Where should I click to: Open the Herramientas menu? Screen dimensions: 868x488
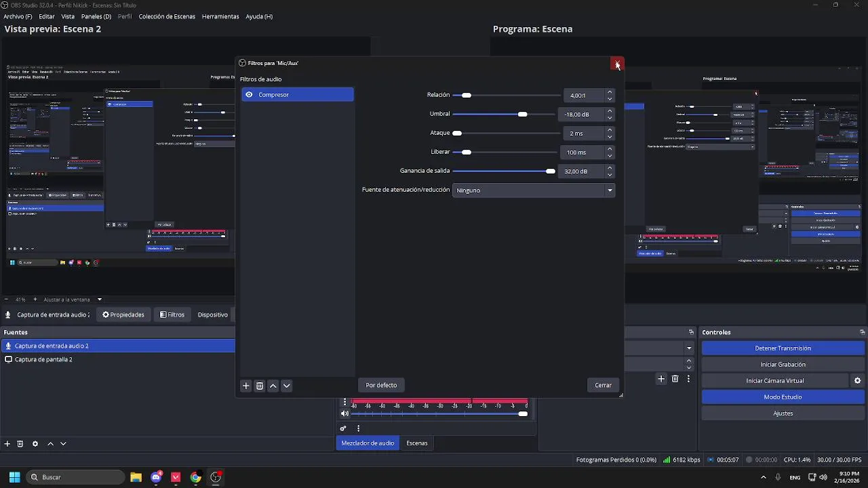[x=220, y=16]
